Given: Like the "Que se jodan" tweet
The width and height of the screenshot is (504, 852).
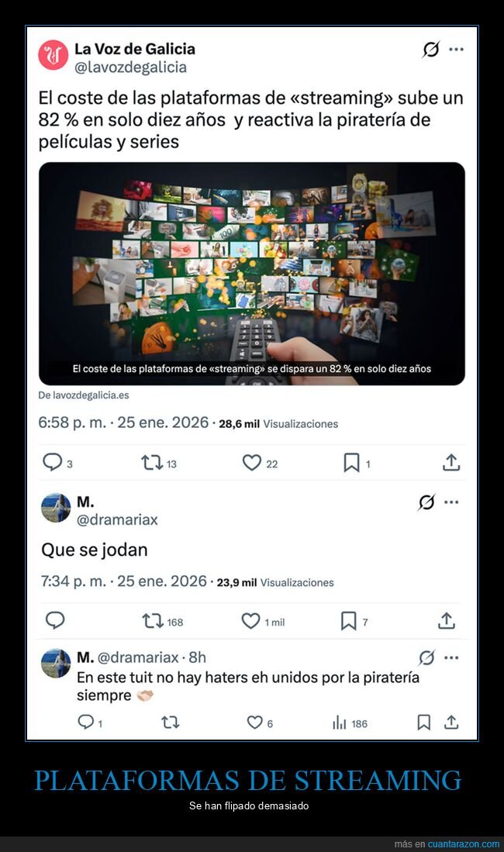Looking at the screenshot, I should point(250,621).
